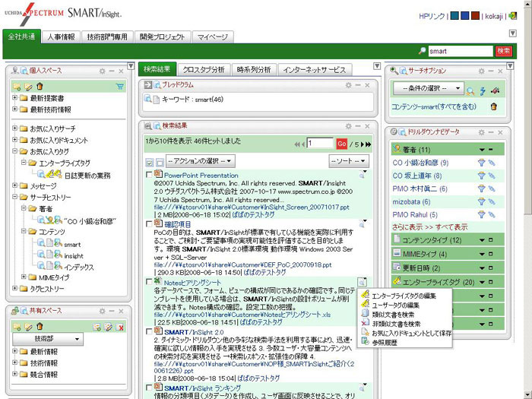The width and height of the screenshot is (532, 399).
Task: Open the アクションの選択 dropdown
Action: (200, 161)
